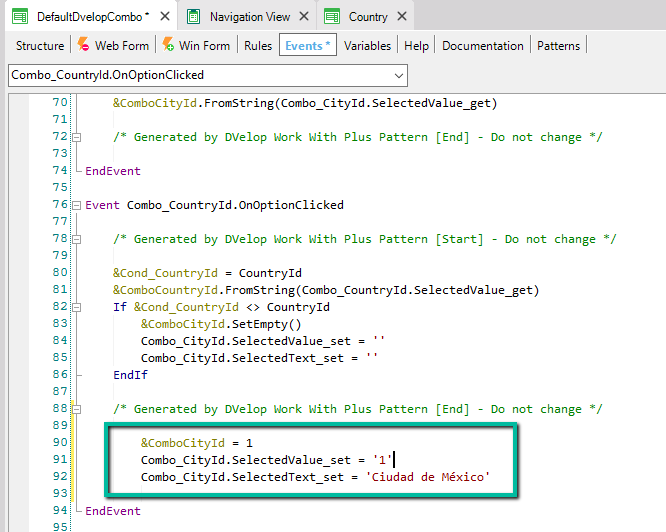Click line number 90 in the gutter
Viewport: 666px width, 532px height.
(x=60, y=442)
